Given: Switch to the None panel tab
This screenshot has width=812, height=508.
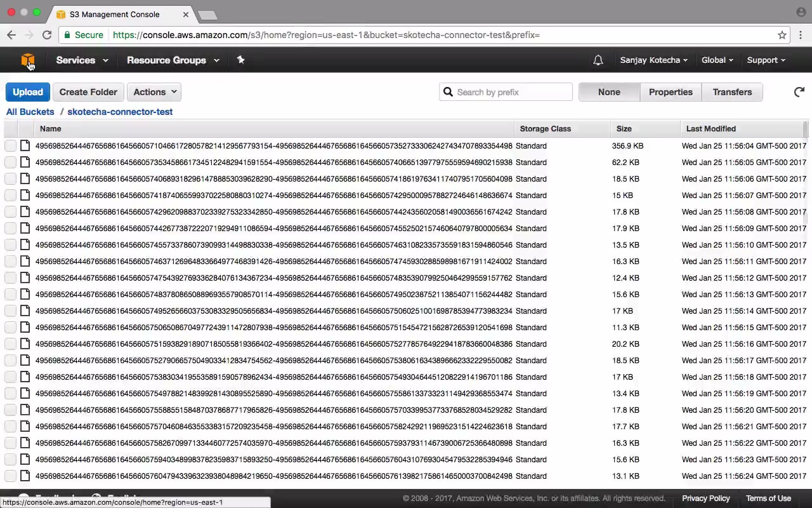Looking at the screenshot, I should 609,92.
